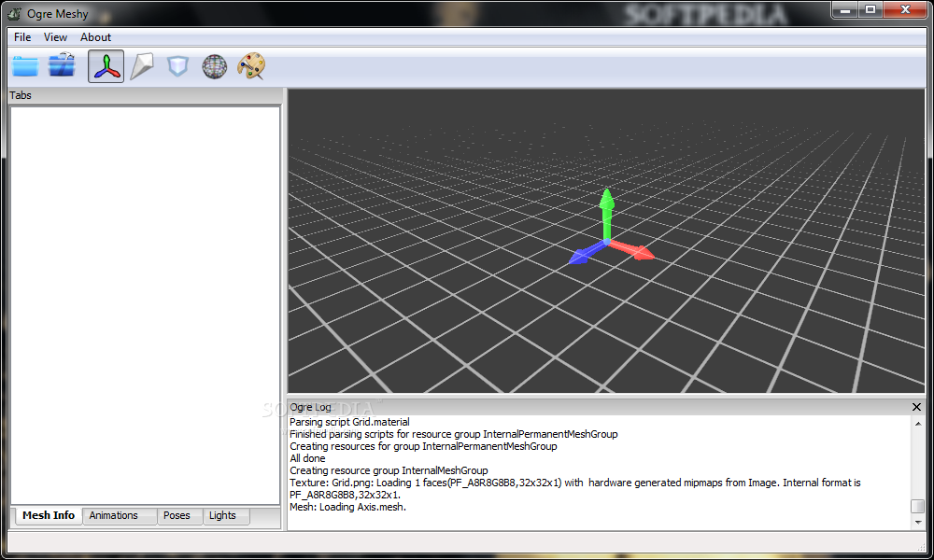Open the color palette background icon

point(251,65)
